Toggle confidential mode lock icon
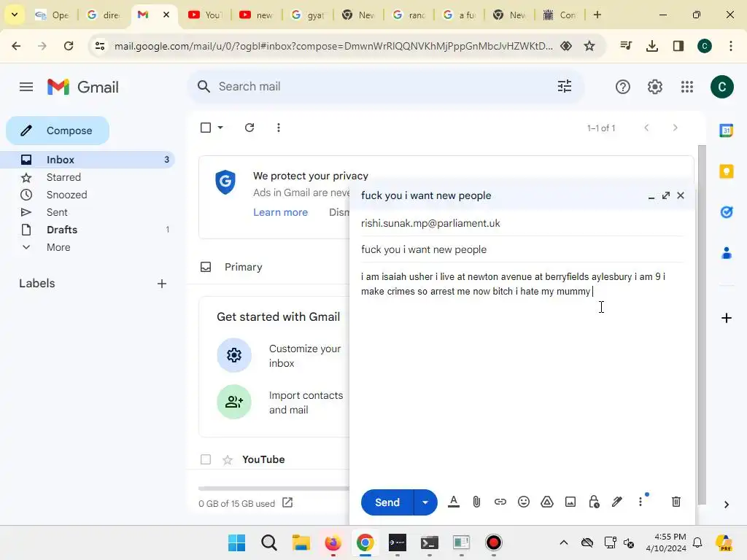 click(x=594, y=502)
